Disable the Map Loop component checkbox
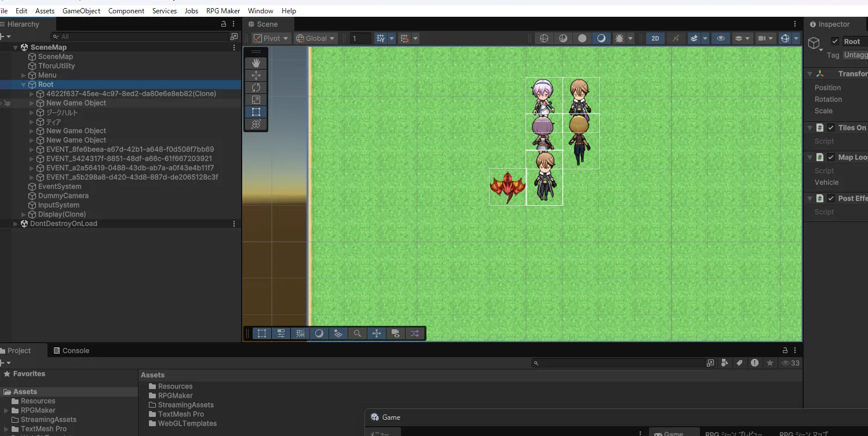 [x=831, y=157]
